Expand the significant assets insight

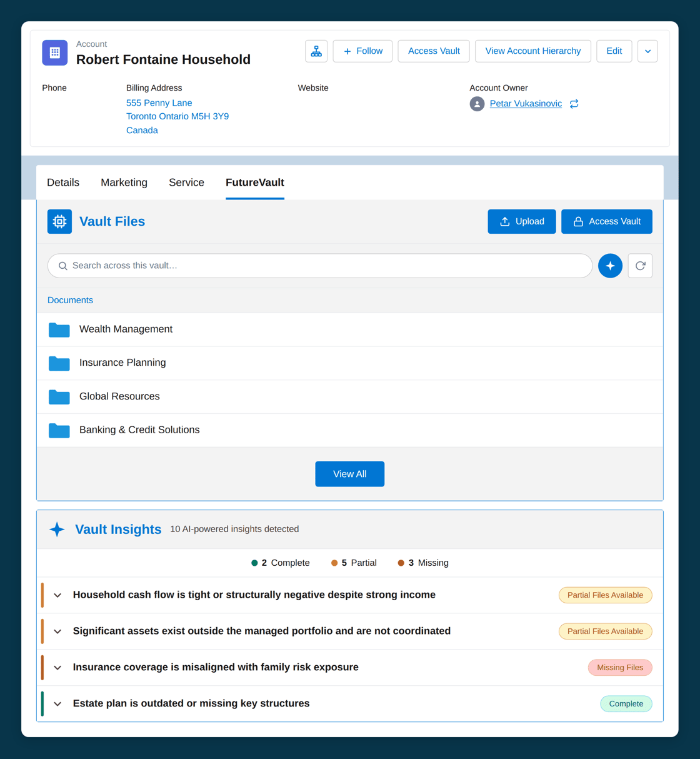(x=57, y=631)
